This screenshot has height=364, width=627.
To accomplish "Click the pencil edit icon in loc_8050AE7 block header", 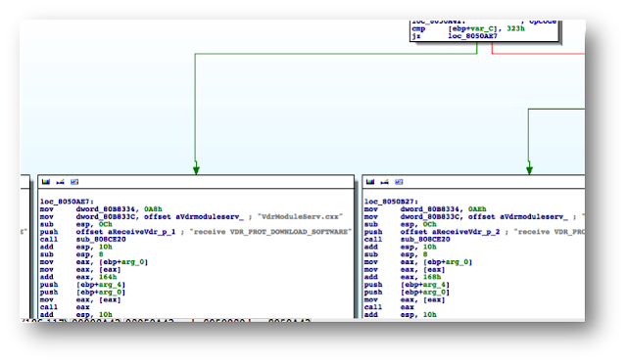I will point(61,182).
